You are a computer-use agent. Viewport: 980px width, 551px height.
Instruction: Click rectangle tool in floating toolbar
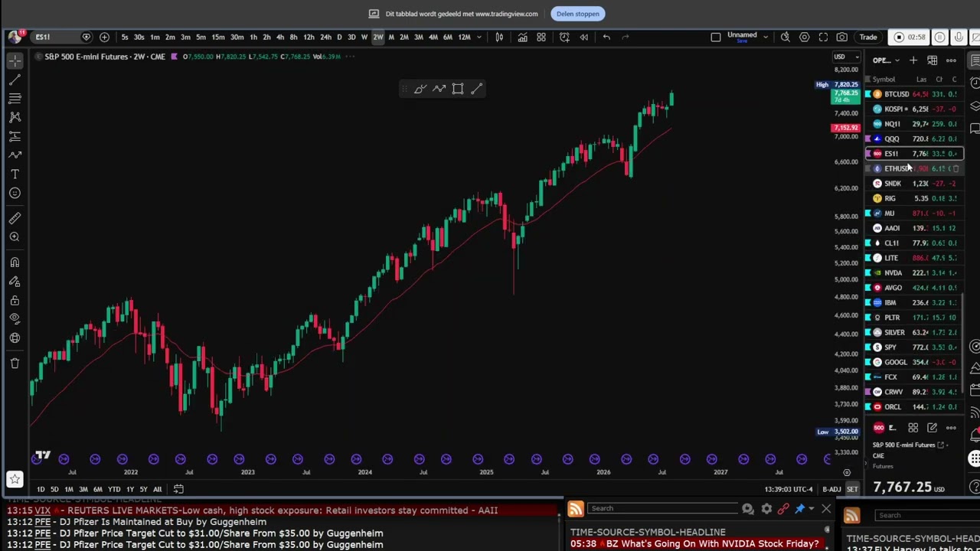coord(458,89)
